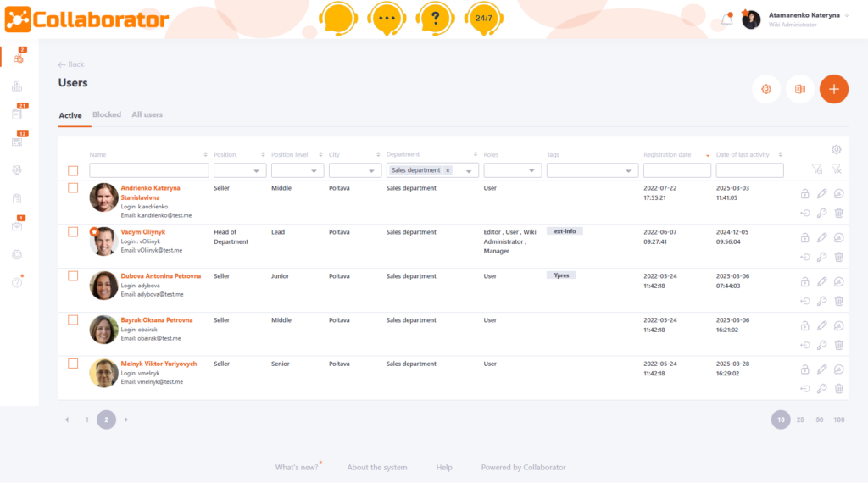
Task: Open the sidebar settings gear icon
Action: point(17,254)
